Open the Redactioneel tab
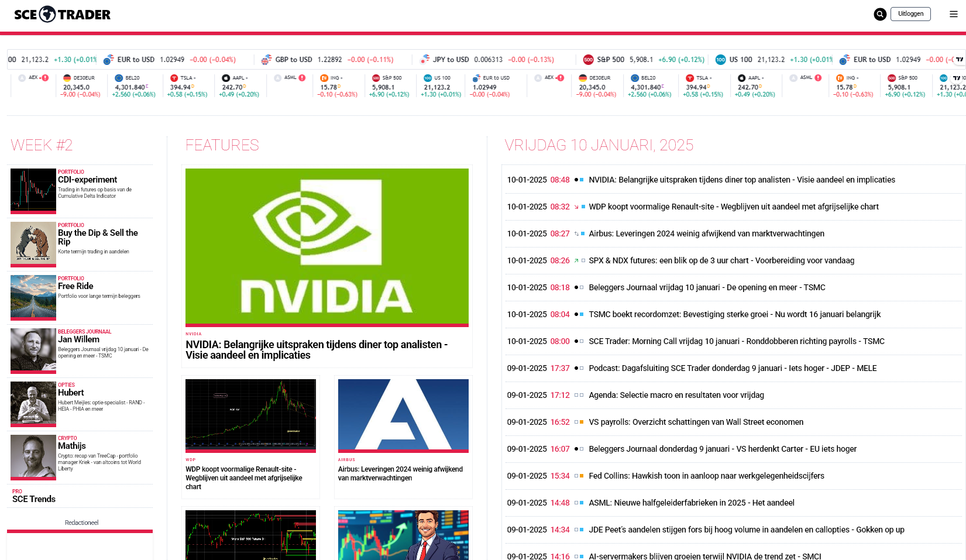The image size is (966, 560). click(x=81, y=523)
